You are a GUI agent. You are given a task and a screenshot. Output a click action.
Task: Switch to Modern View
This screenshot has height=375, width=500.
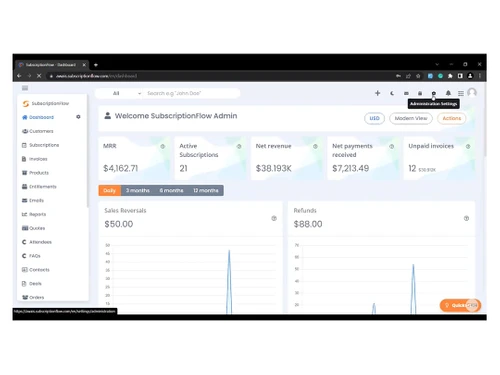point(411,118)
